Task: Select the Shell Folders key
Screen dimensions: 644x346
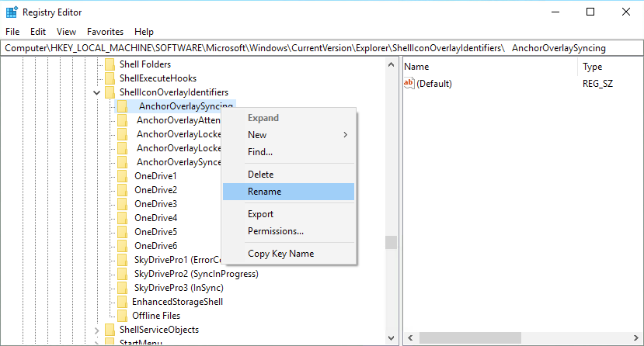Action: pyautogui.click(x=145, y=64)
